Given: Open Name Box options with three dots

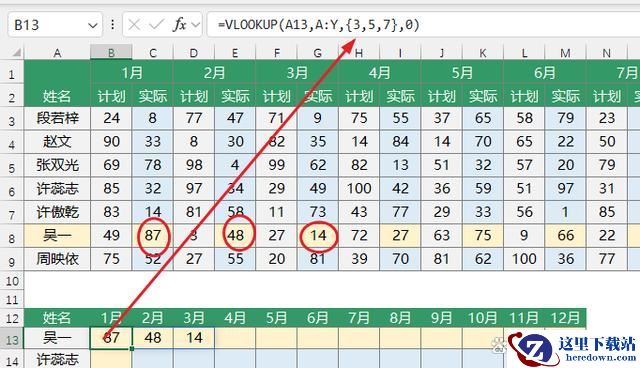Looking at the screenshot, I should pyautogui.click(x=112, y=25).
